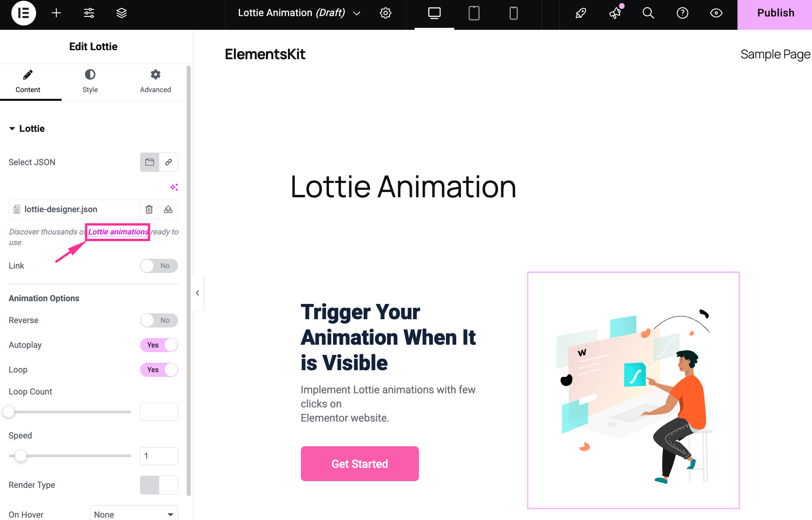Delete lottie-designer.json using the trash icon

click(149, 209)
